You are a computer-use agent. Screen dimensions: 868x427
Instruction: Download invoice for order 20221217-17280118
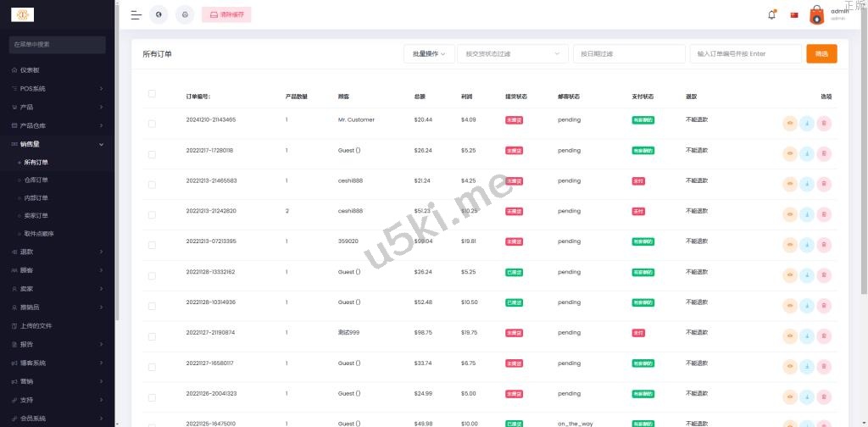(807, 154)
